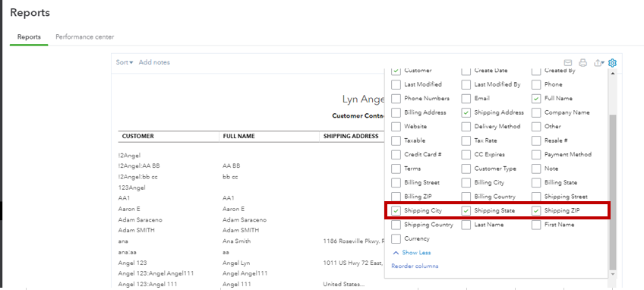This screenshot has width=644, height=290.
Task: Uncheck the Customer checkbox
Action: [396, 71]
